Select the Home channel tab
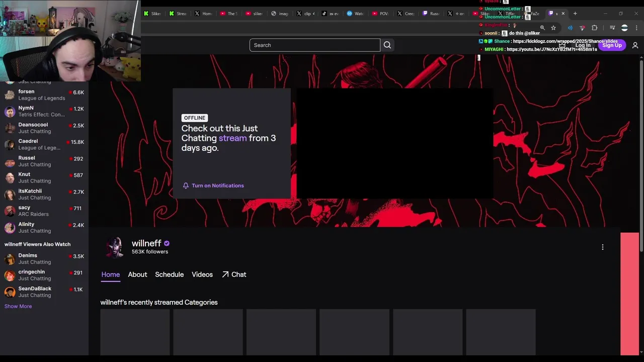Screen dimensions: 644x362 click(x=111, y=275)
